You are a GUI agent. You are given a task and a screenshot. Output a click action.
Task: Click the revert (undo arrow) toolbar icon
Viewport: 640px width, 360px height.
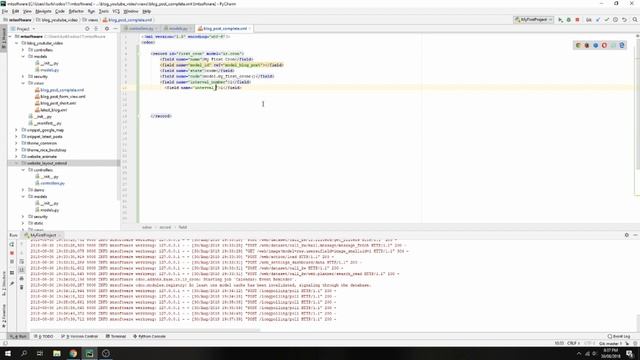click(624, 20)
